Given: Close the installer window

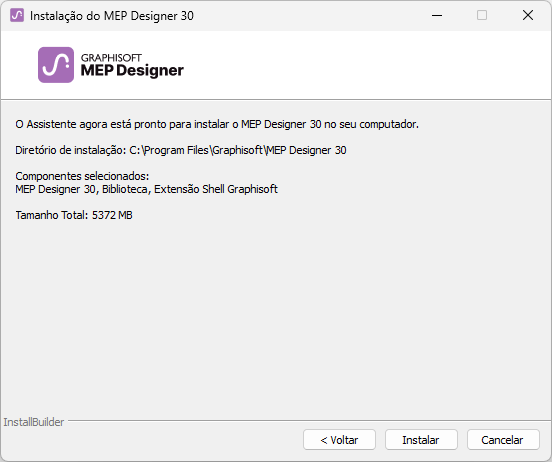Looking at the screenshot, I should pyautogui.click(x=528, y=15).
